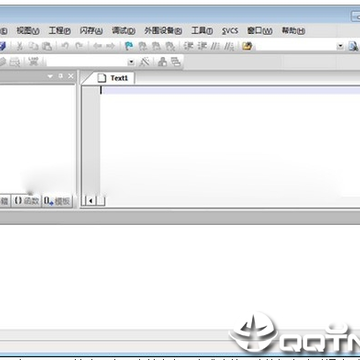This screenshot has width=360, height=360.
Task: Click the Cut scissors icon
Action: [20, 46]
